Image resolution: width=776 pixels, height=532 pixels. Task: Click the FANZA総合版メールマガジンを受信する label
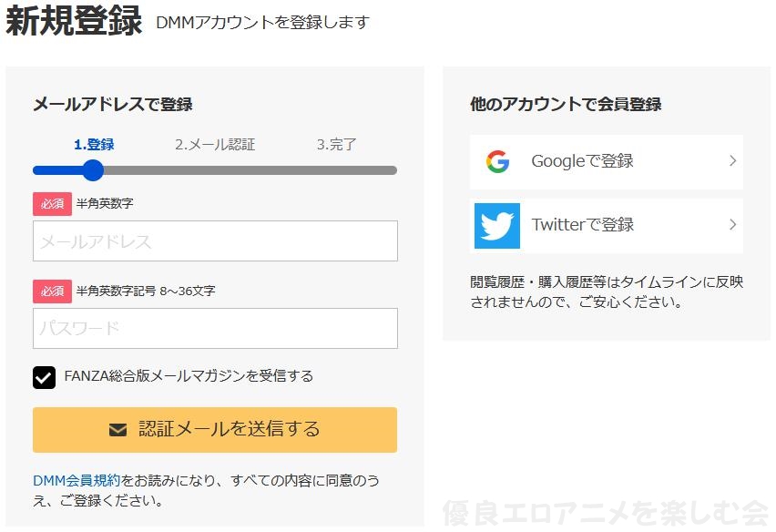pos(189,376)
